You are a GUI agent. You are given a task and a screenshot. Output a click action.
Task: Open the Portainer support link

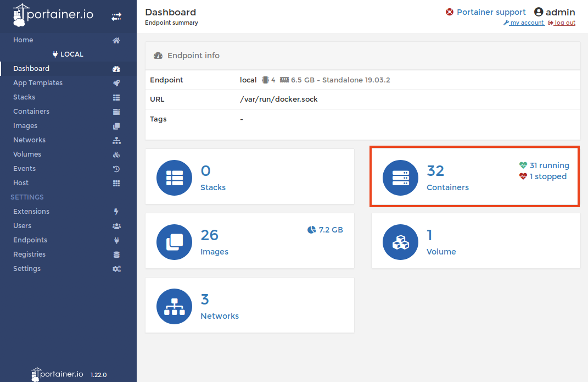pos(491,12)
